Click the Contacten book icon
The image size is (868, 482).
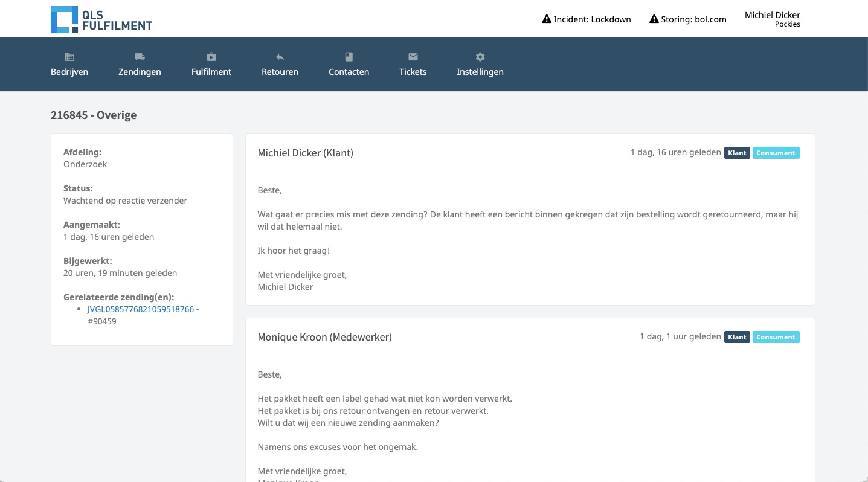coord(349,57)
